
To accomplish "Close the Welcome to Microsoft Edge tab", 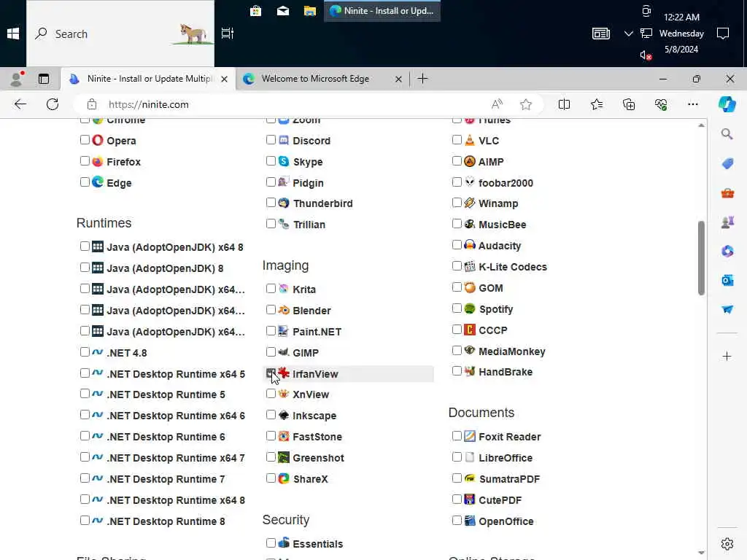I will tap(398, 79).
